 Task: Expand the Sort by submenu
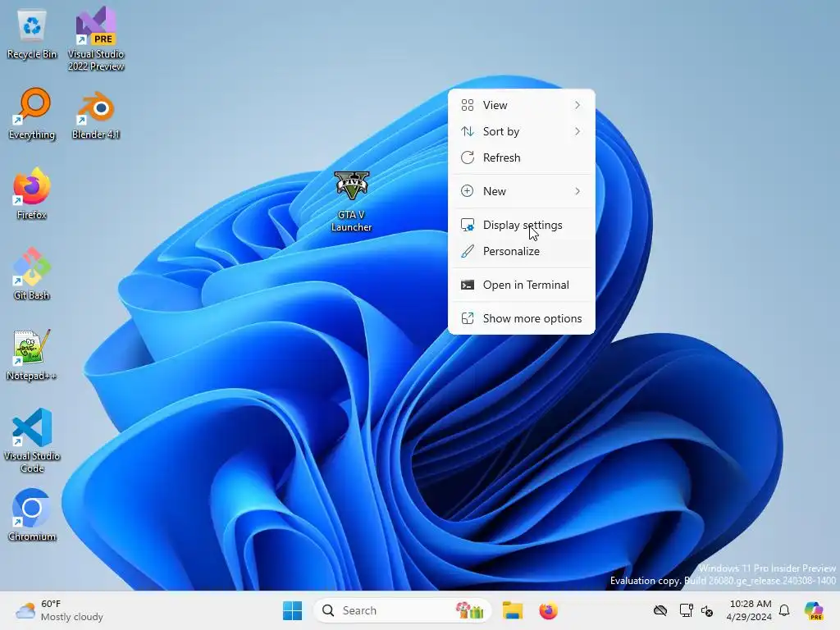tap(521, 131)
